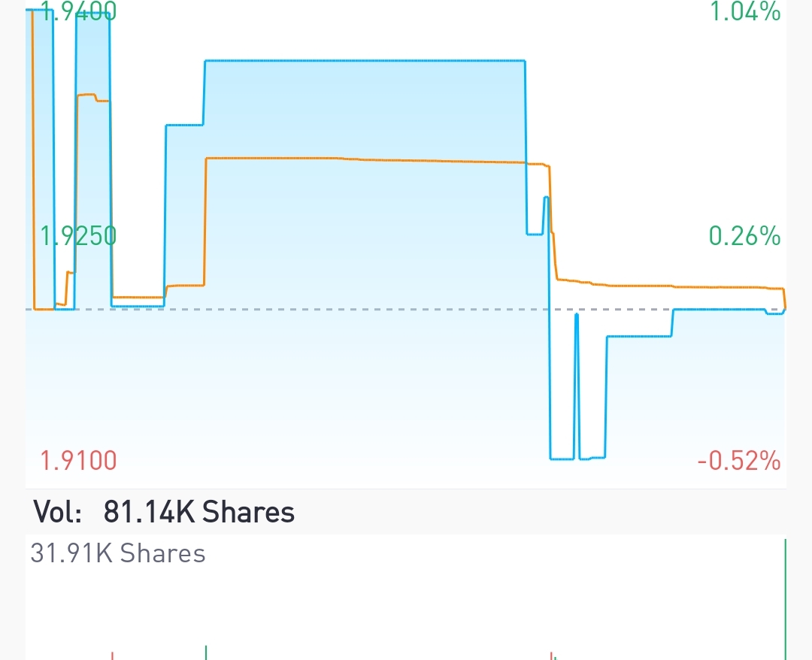Click the red 1.9100 low price label
Screen dimensions: 812x660
[x=79, y=460]
